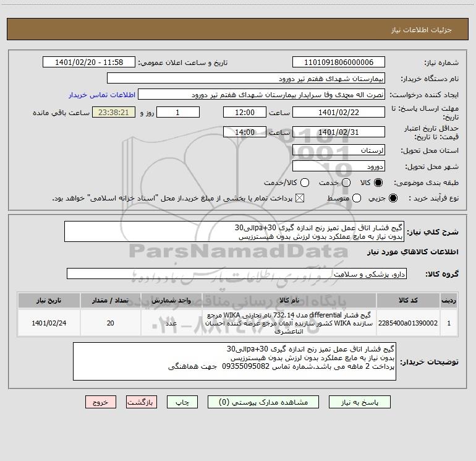Click the announcement date field 1401/02/20 - 11:58
476x461 pixels.
pyautogui.click(x=89, y=62)
